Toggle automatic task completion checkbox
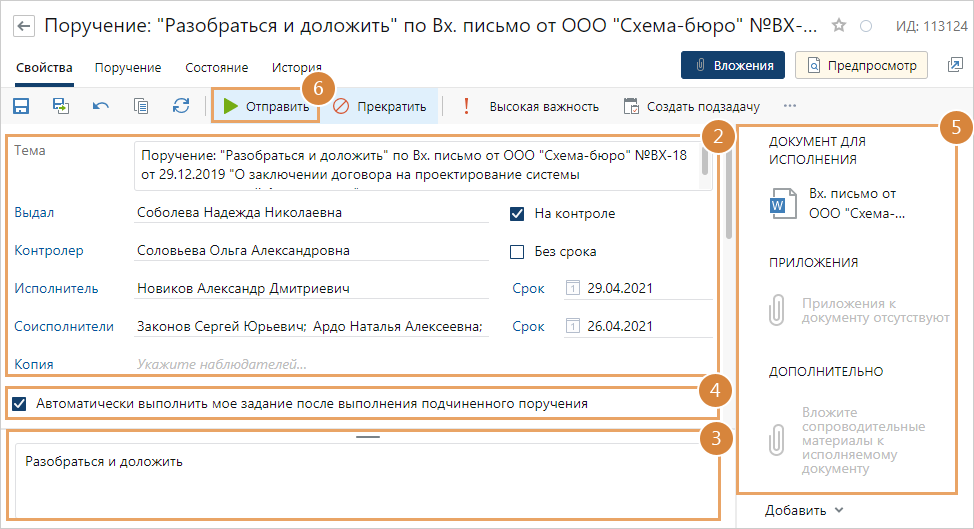974x529 pixels. pos(19,404)
